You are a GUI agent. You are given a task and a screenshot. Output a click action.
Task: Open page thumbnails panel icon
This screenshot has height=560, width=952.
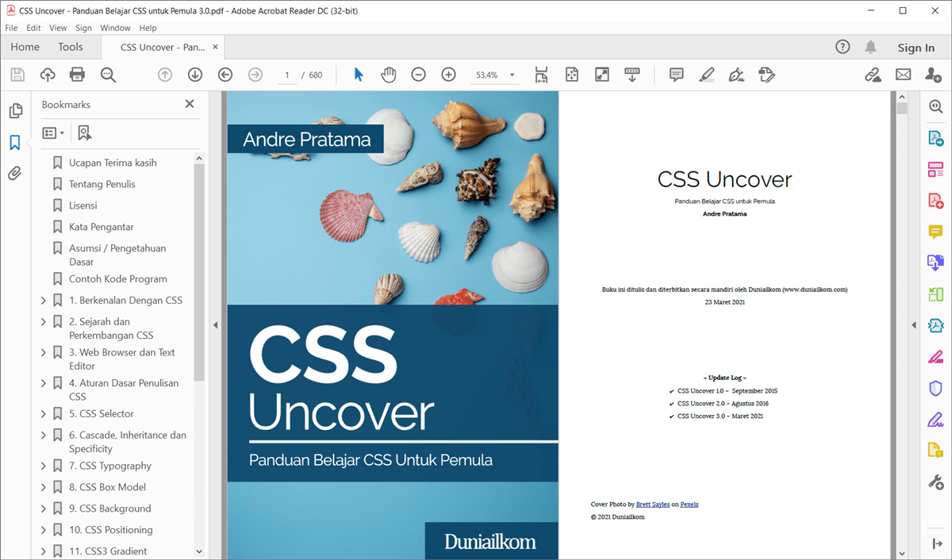15,111
